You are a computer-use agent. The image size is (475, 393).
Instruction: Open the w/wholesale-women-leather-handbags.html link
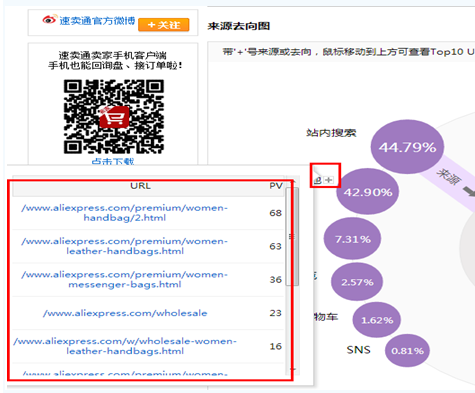click(125, 346)
